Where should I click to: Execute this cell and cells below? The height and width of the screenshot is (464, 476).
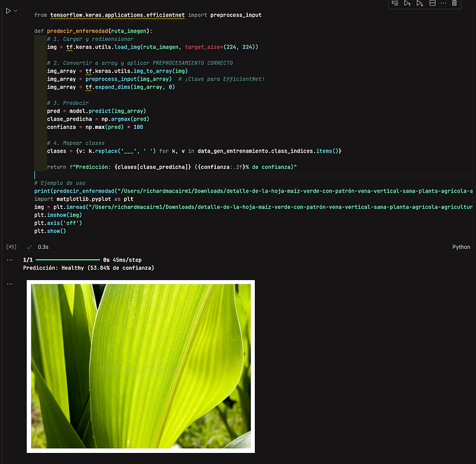pos(420,3)
